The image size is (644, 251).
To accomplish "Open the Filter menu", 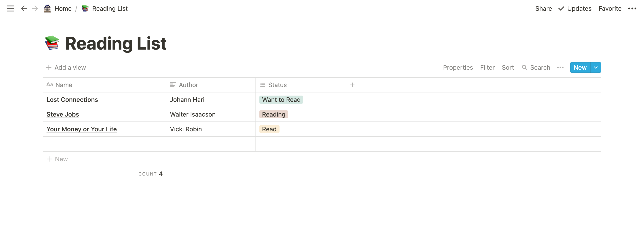I will (487, 67).
